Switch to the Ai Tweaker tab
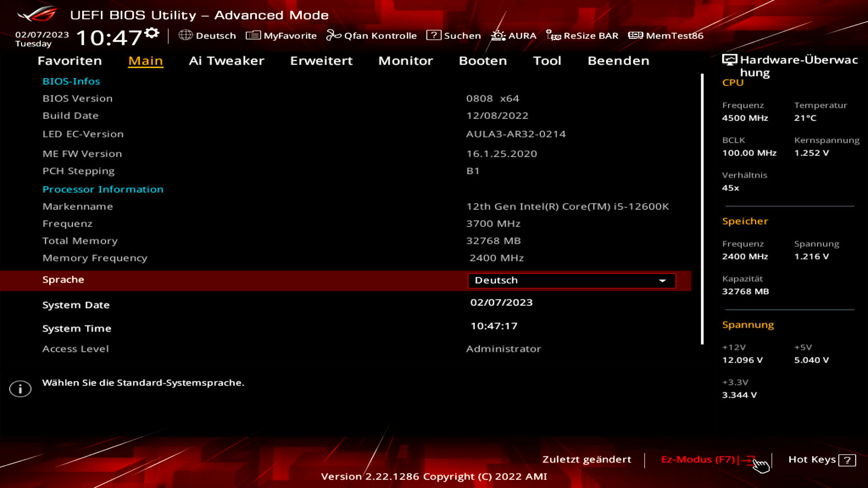The image size is (868, 488). (226, 61)
